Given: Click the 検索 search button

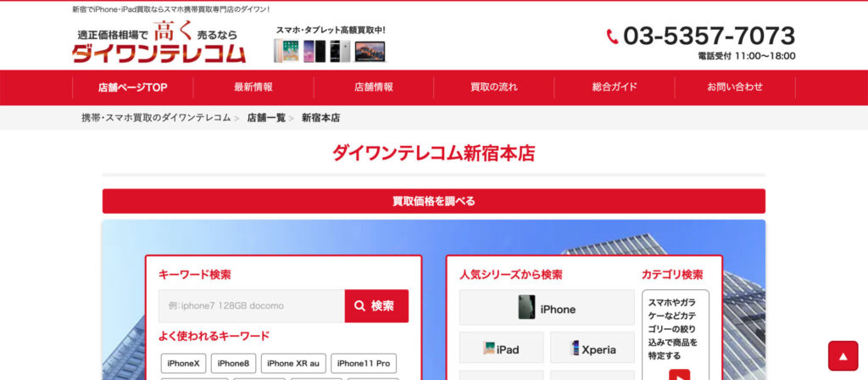Looking at the screenshot, I should 376,305.
